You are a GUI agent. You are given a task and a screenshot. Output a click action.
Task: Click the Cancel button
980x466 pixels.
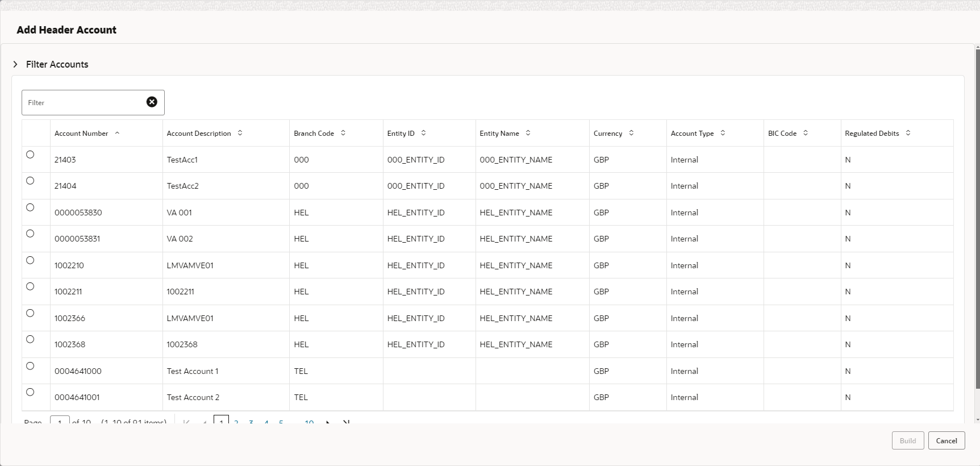pyautogui.click(x=946, y=440)
